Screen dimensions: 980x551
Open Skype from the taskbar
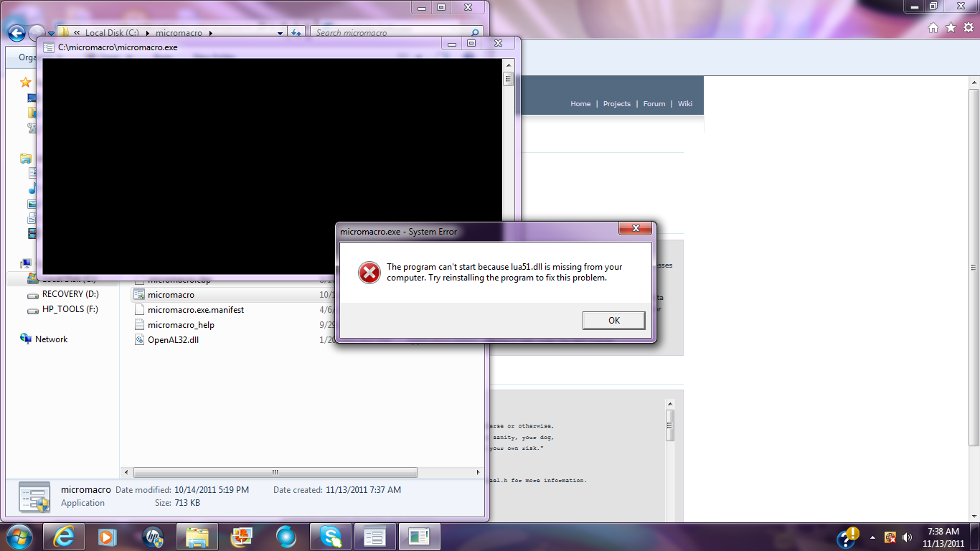330,537
